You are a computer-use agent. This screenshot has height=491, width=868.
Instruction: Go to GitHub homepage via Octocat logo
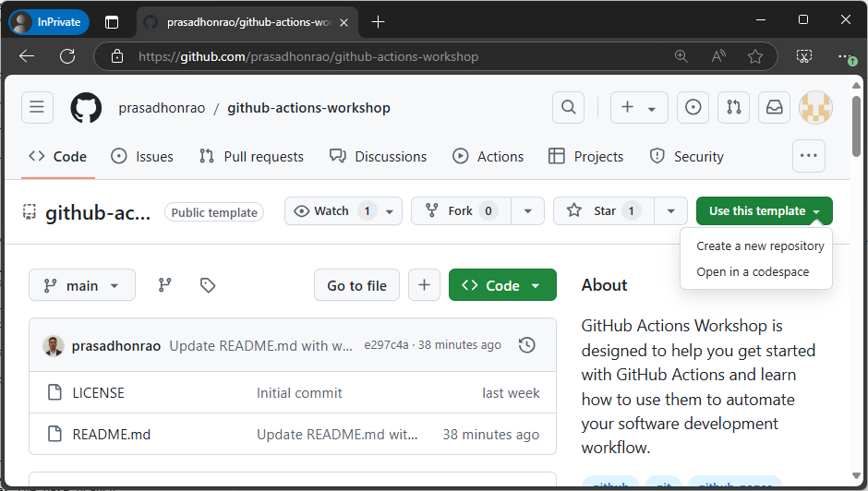pyautogui.click(x=86, y=107)
